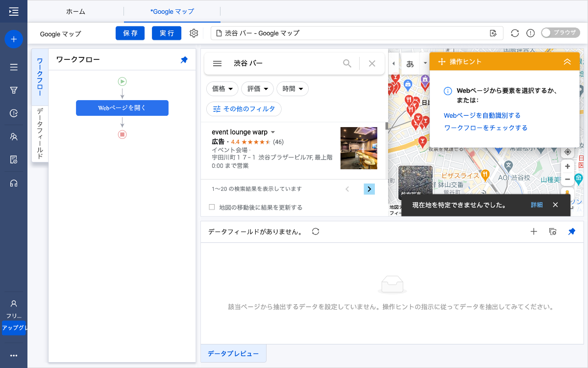Clear the Google Maps search with X
The image size is (588, 368).
(x=372, y=63)
